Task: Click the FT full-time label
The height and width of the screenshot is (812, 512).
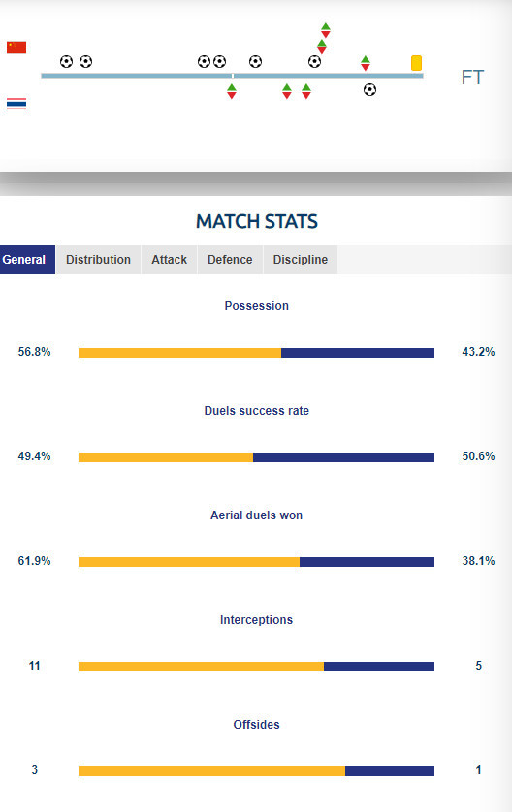Action: (472, 78)
